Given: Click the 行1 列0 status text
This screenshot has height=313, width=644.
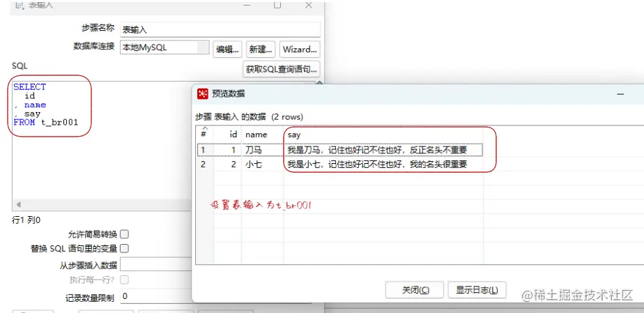Looking at the screenshot, I should pos(26,220).
